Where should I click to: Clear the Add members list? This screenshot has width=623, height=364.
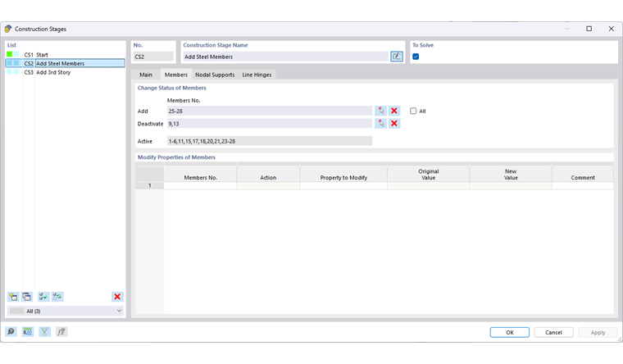coord(394,111)
